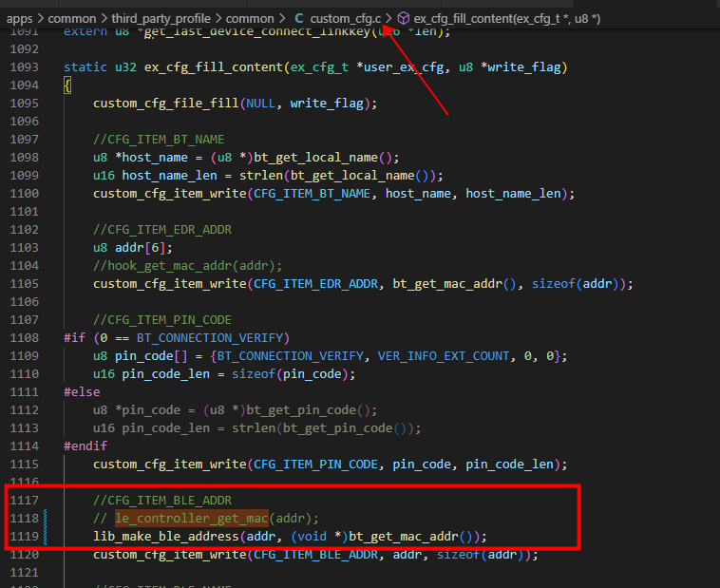Click 'CFG_ITEM_EDR_ADDR' macro on line 1105

click(315, 284)
